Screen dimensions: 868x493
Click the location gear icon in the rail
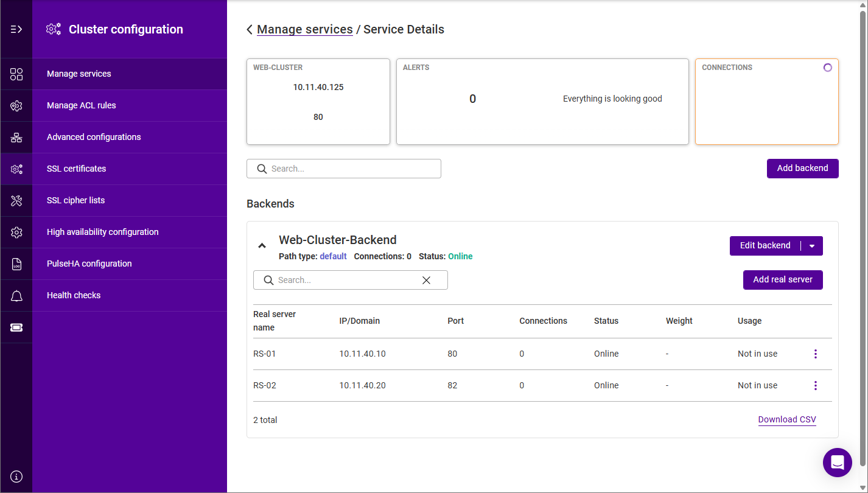16,106
